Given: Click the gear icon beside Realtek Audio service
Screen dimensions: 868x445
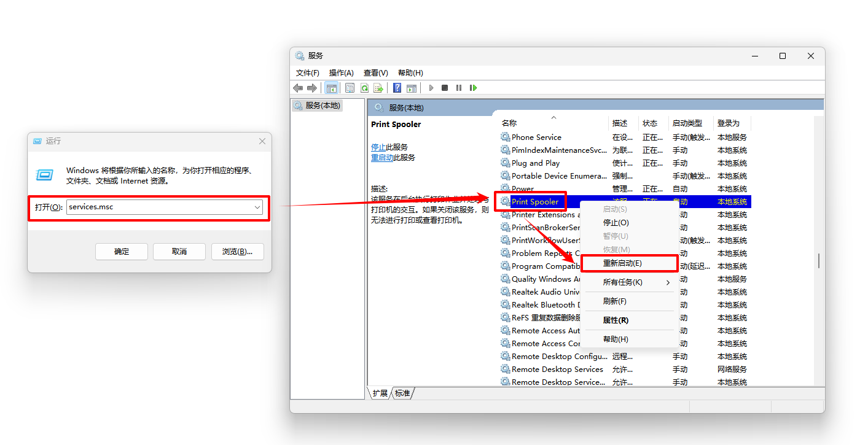Looking at the screenshot, I should (506, 292).
